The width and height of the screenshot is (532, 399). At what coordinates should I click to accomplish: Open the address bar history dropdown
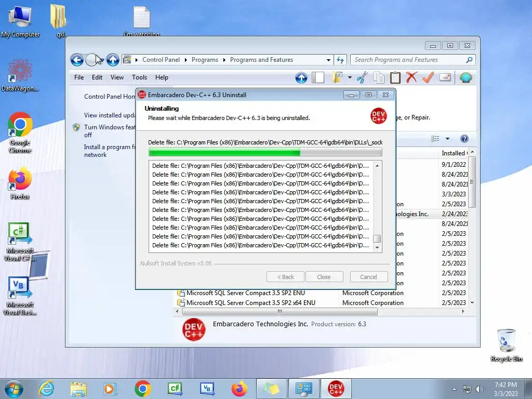328,60
